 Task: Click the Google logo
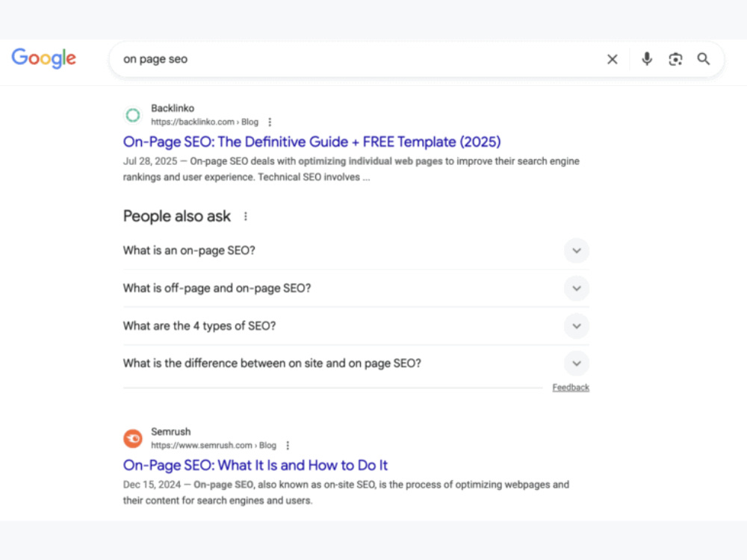44,58
